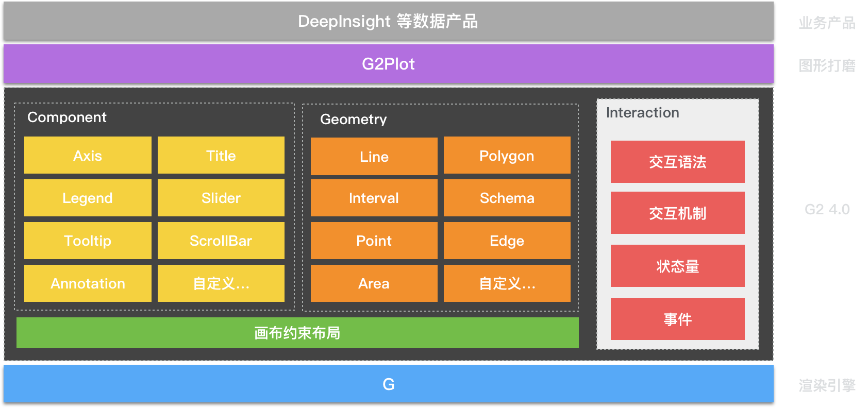Select the ScrollBar component block

click(x=221, y=241)
